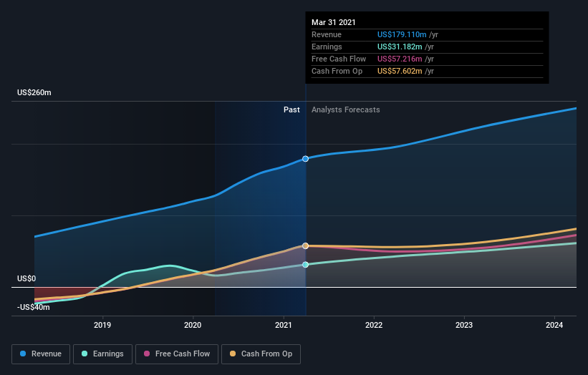The width and height of the screenshot is (588, 375).
Task: Click the Cash From Op tooltip row label
Action: (337, 71)
